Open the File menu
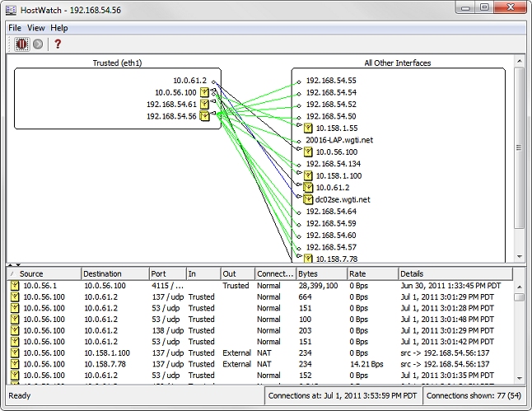 (x=15, y=28)
